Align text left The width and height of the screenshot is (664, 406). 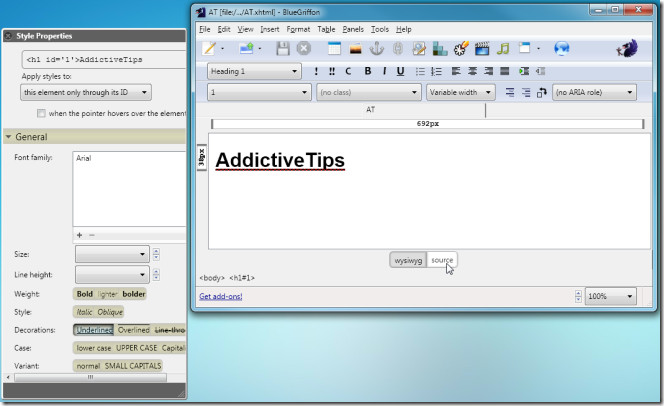click(456, 71)
